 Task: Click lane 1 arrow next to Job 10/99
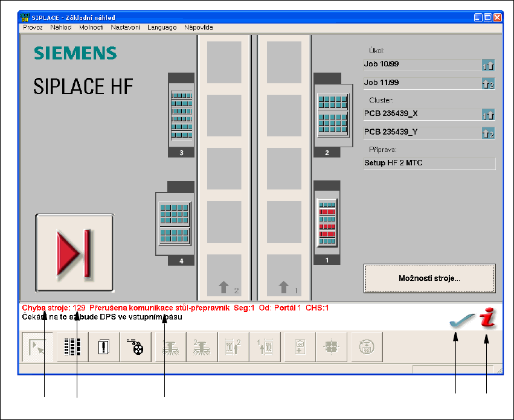coord(488,66)
